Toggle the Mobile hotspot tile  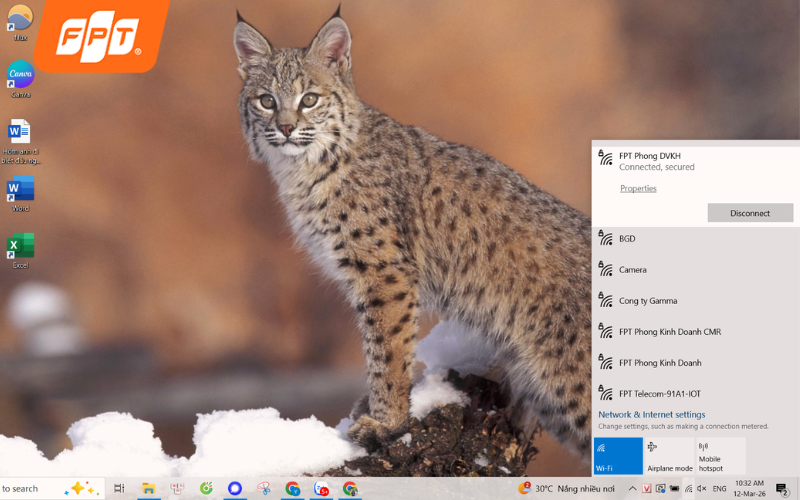tap(721, 456)
